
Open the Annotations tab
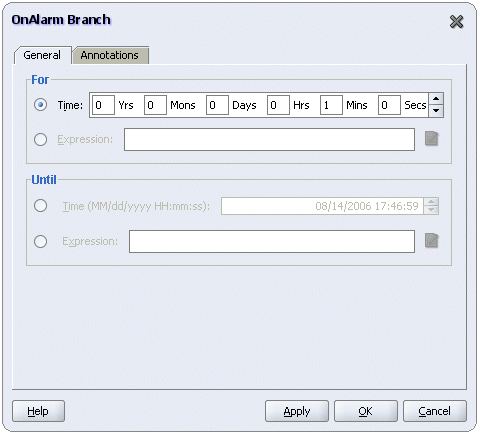click(x=110, y=55)
